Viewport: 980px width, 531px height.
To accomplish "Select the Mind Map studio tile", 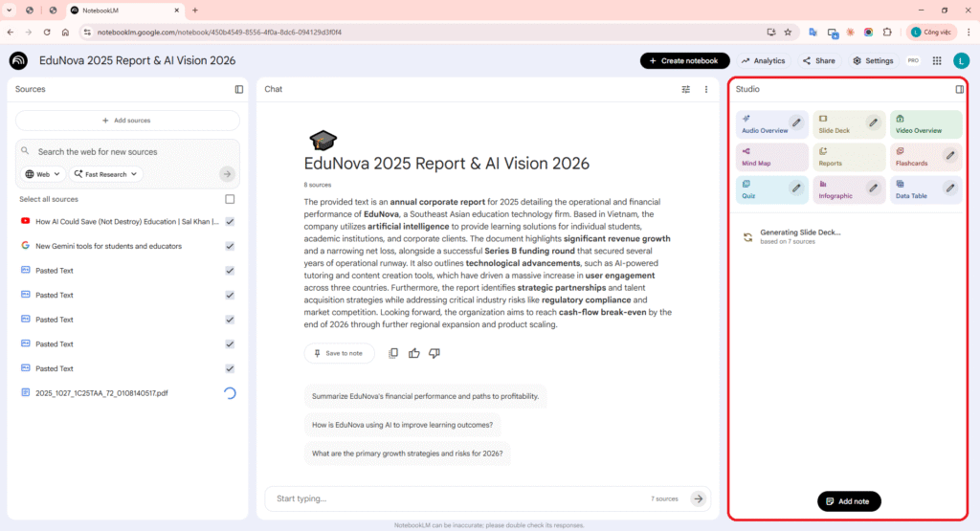I will (x=772, y=157).
